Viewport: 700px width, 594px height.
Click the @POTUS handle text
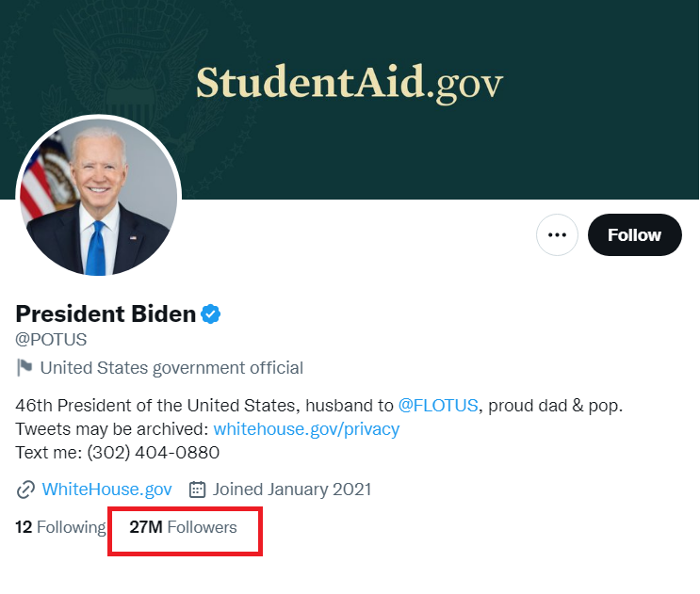click(x=51, y=340)
